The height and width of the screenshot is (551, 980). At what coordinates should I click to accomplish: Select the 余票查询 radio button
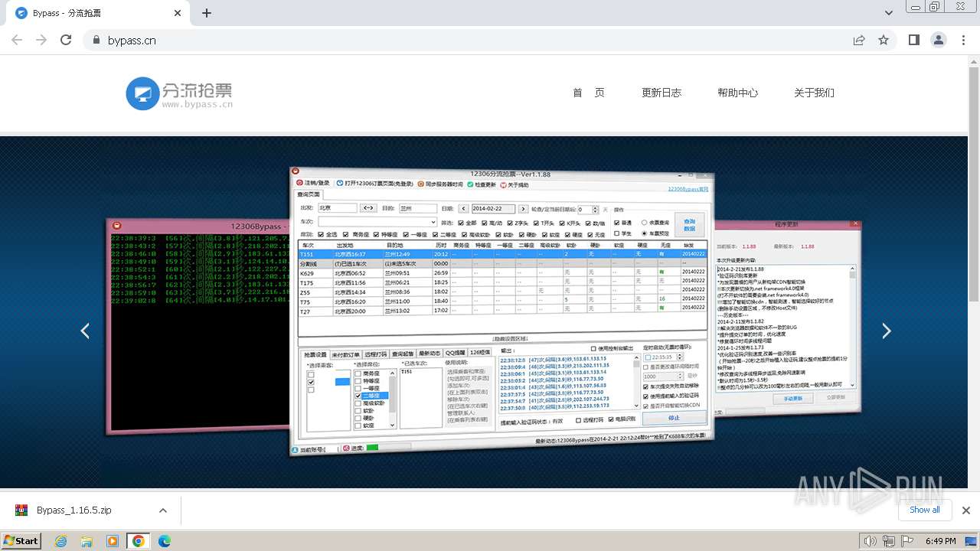[645, 223]
